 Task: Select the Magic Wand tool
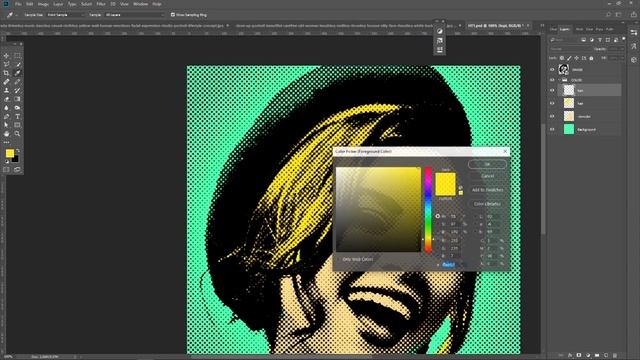(x=17, y=64)
